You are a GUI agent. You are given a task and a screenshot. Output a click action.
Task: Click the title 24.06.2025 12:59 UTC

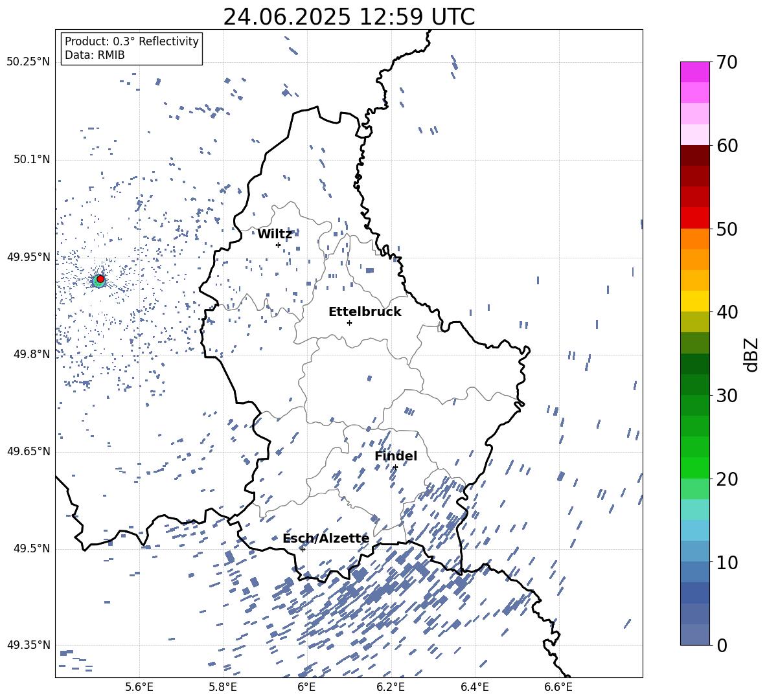(349, 17)
